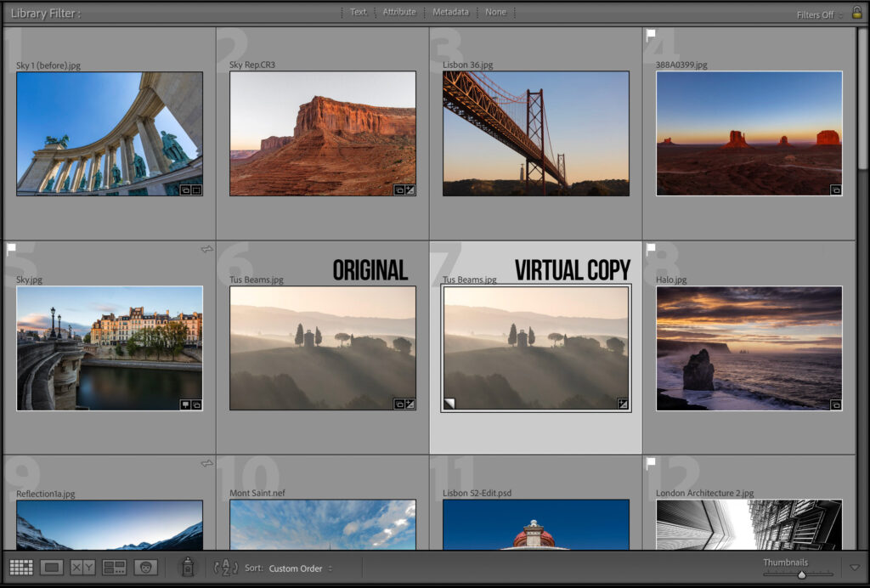870x588 pixels.
Task: Toggle the filter lock icon
Action: coord(857,12)
